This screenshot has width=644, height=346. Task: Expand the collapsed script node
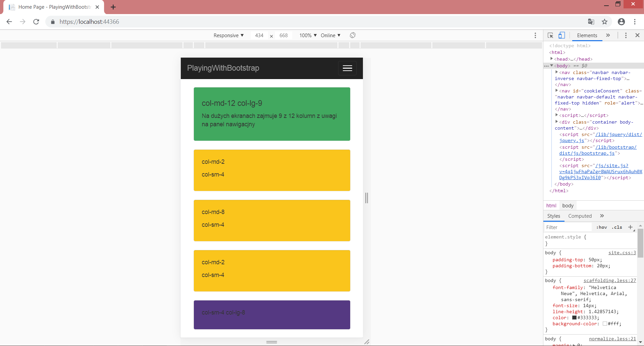coord(556,115)
